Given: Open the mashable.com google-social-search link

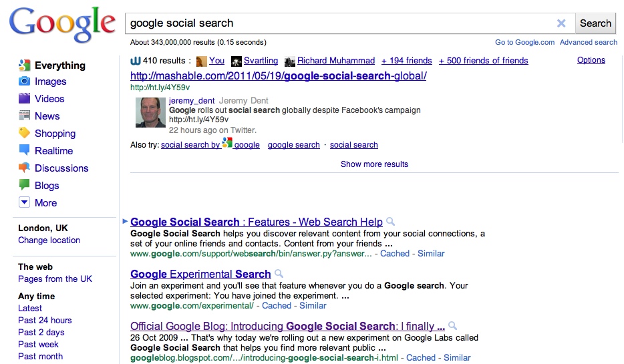Looking at the screenshot, I should (278, 75).
